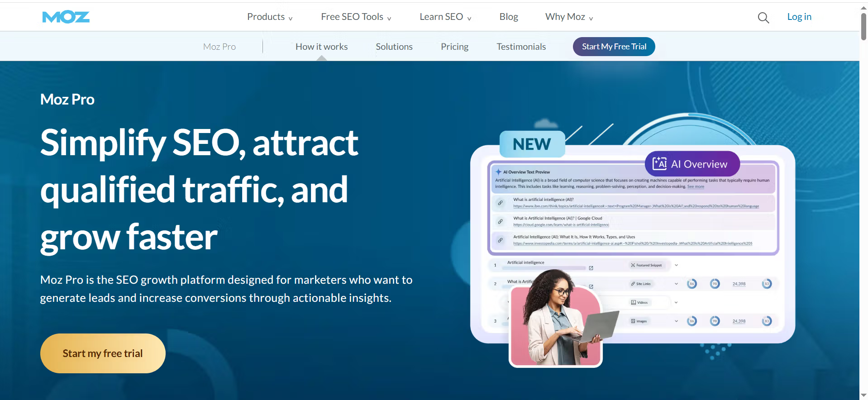Click the cloud.google.com result URL

coord(561,225)
